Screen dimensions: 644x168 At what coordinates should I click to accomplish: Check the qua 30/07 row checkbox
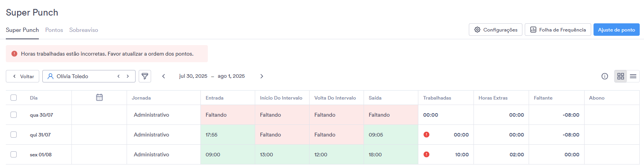point(14,115)
